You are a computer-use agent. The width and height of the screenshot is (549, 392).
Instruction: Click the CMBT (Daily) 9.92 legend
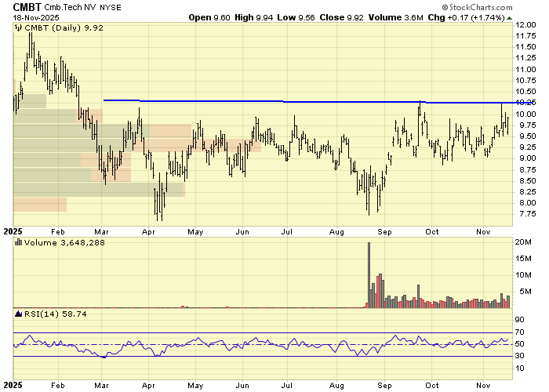[x=64, y=27]
